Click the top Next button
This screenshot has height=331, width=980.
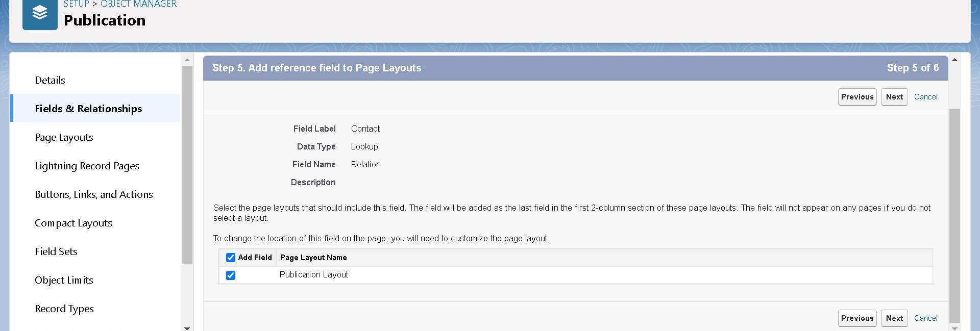pyautogui.click(x=894, y=97)
